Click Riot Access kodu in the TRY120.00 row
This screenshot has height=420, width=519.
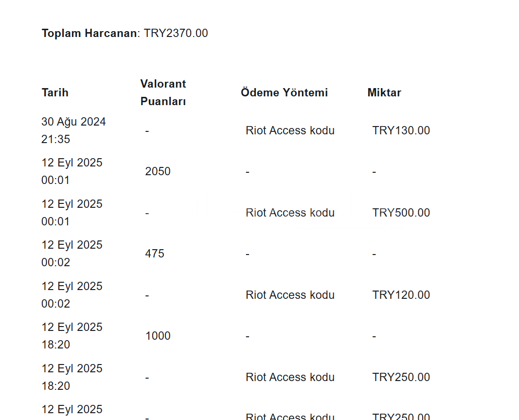click(x=290, y=295)
